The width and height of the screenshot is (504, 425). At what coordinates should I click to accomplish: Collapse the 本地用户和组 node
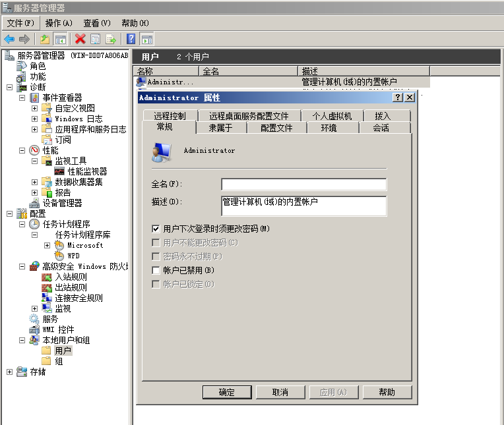tap(22, 340)
